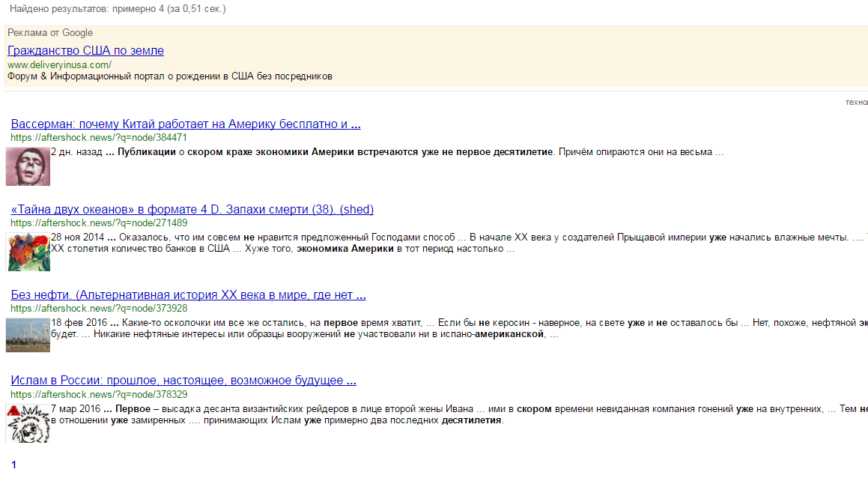Select the cartoon thumbnail of 'Ислам в России'
The image size is (868, 496).
tap(28, 423)
